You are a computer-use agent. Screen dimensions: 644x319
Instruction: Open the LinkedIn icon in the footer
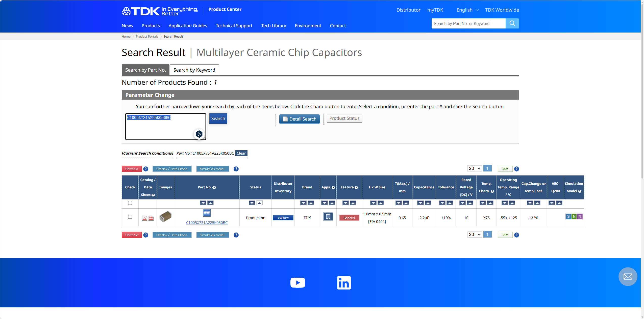pyautogui.click(x=344, y=283)
